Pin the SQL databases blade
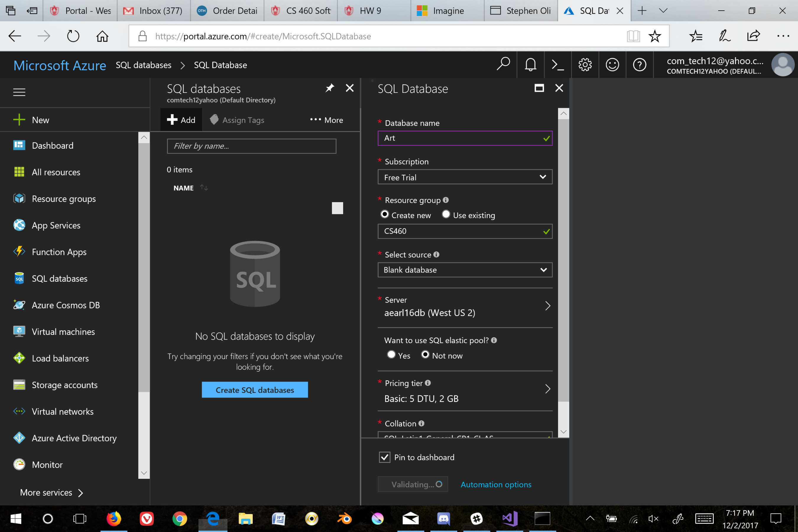The width and height of the screenshot is (798, 532). tap(330, 88)
